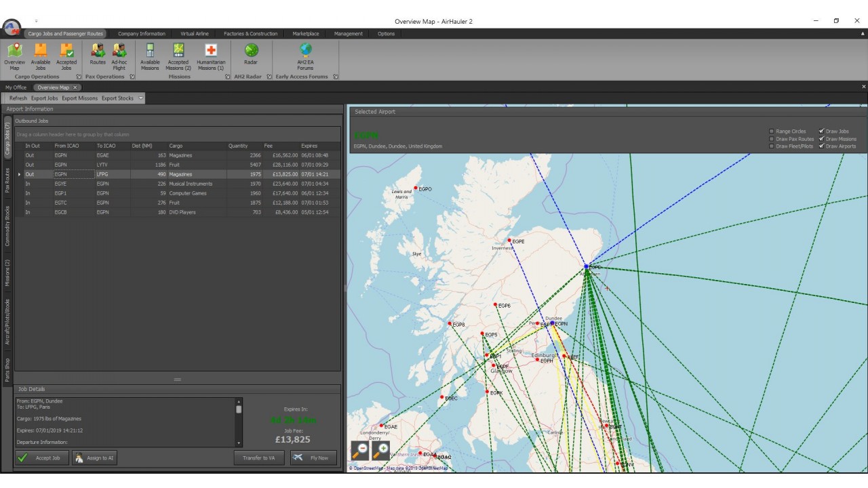Disable the Draw Jobs checkbox
This screenshot has height=488, width=868.
point(821,131)
